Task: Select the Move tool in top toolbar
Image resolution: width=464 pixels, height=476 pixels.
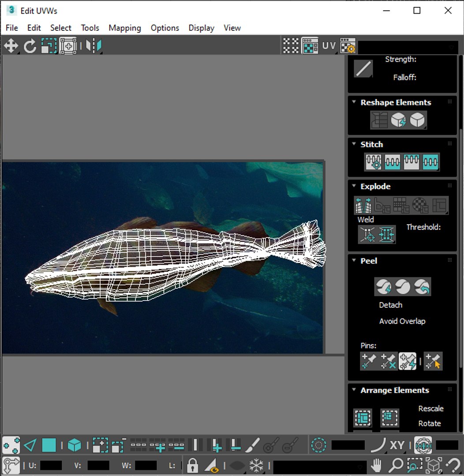Action: pos(11,46)
